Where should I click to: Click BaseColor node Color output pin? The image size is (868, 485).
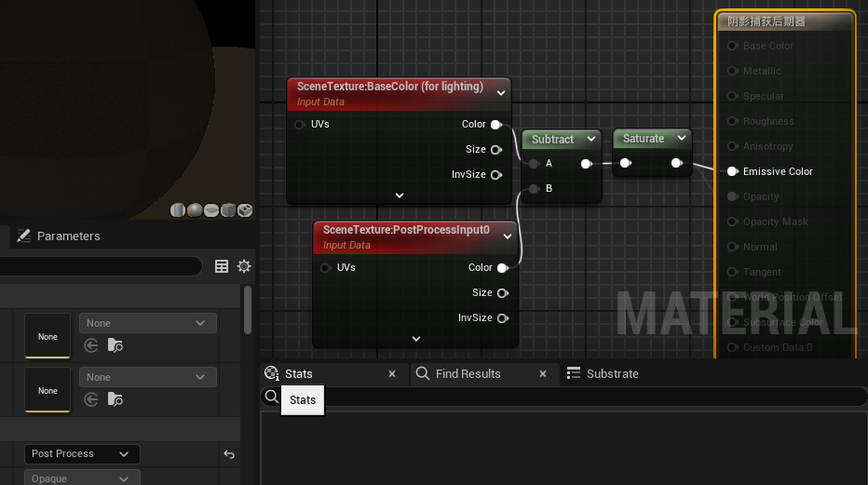tap(496, 125)
